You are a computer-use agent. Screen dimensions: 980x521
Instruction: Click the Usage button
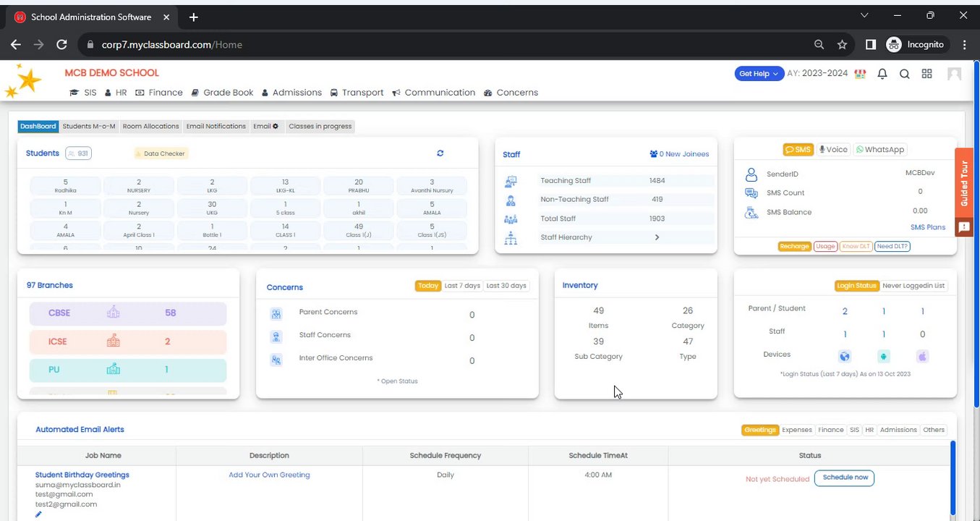click(x=825, y=247)
